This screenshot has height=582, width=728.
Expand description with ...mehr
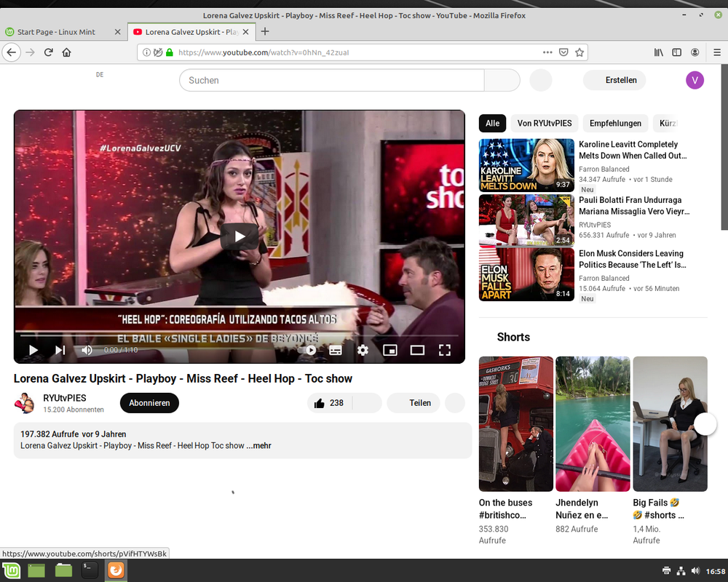point(259,445)
